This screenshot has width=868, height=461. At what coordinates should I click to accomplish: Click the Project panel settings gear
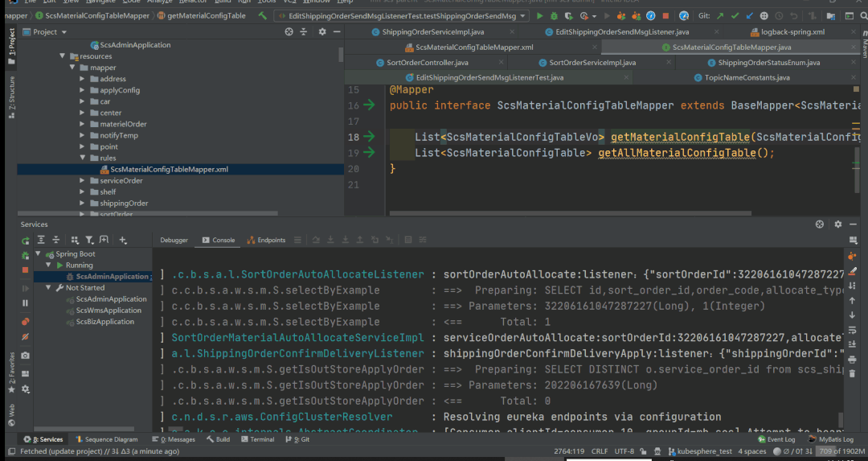pos(322,31)
